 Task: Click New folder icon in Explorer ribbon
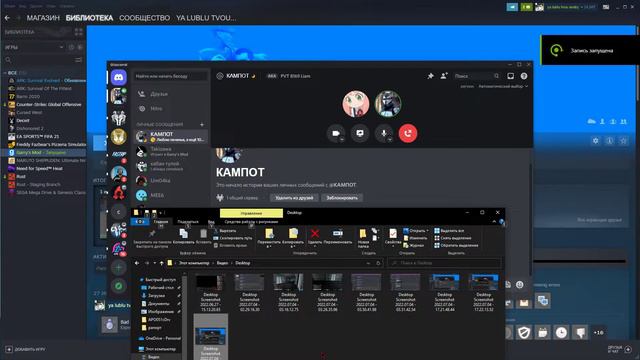(x=363, y=233)
